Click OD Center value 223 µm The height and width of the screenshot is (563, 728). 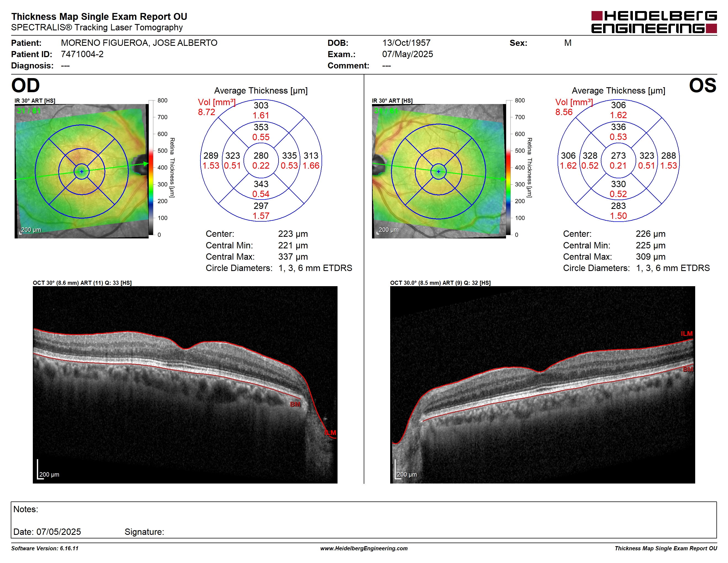coord(293,234)
